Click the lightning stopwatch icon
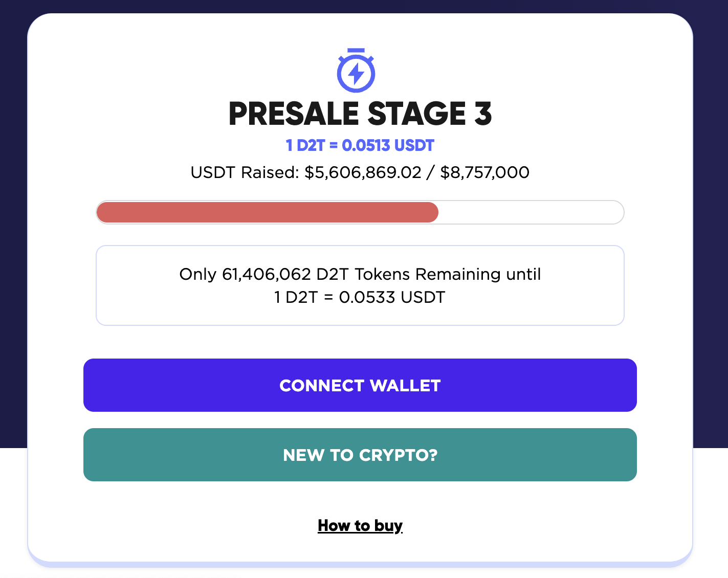 pos(356,71)
